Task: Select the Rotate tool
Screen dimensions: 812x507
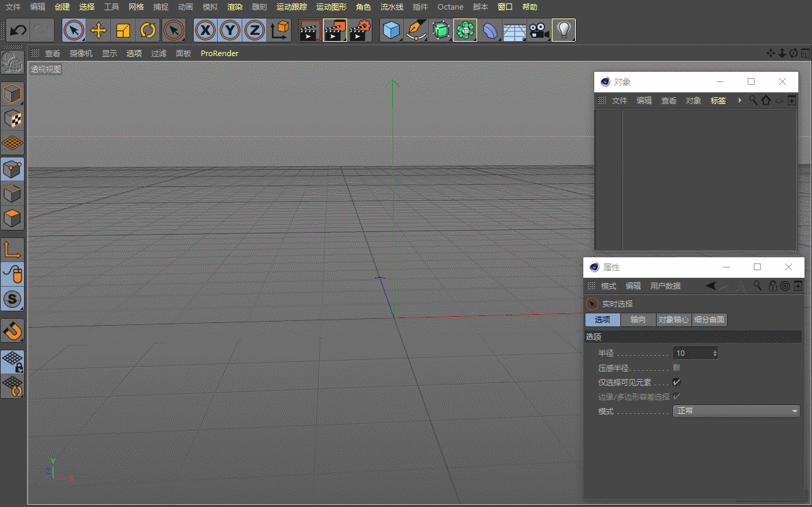Action: click(148, 30)
